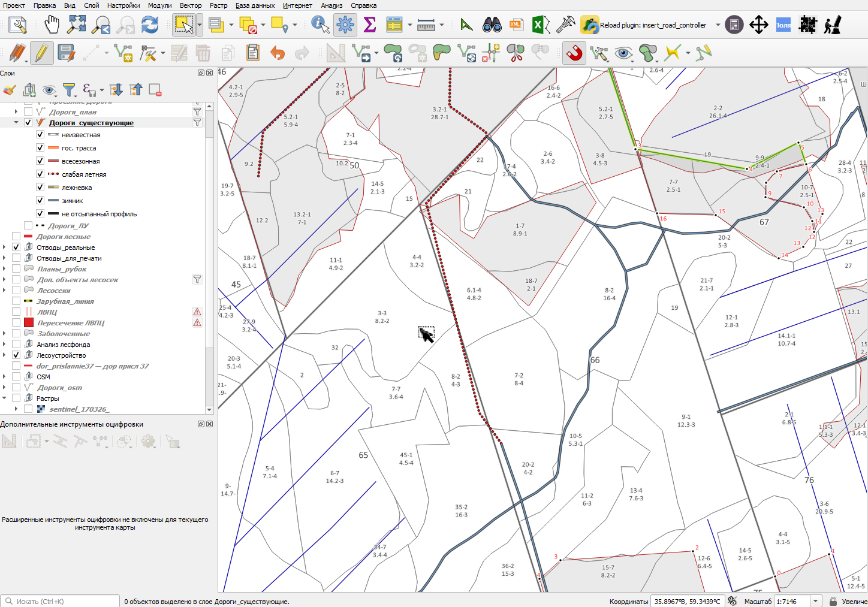The width and height of the screenshot is (868, 607).
Task: Enable the Дороги_план layer checkbox
Action: 28,111
